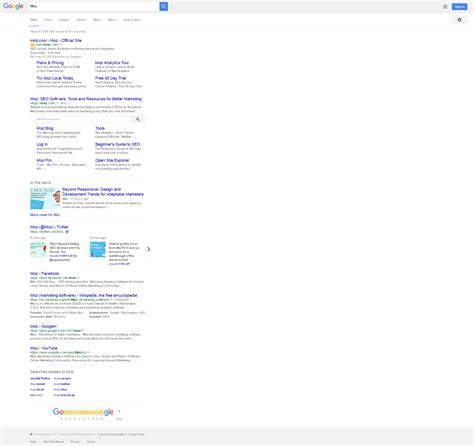This screenshot has width=474, height=446.
Task: Click the blue search magnifier button
Action: point(164,6)
